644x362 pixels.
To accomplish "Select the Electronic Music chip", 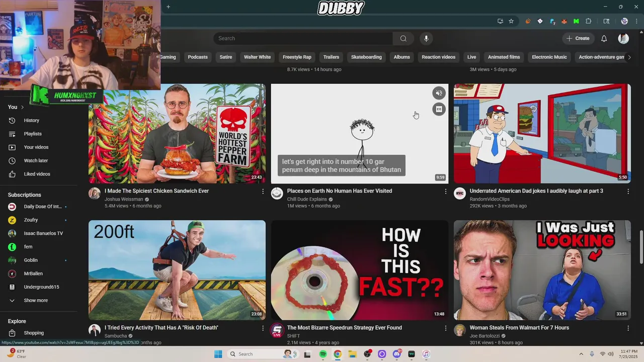I will click(549, 57).
